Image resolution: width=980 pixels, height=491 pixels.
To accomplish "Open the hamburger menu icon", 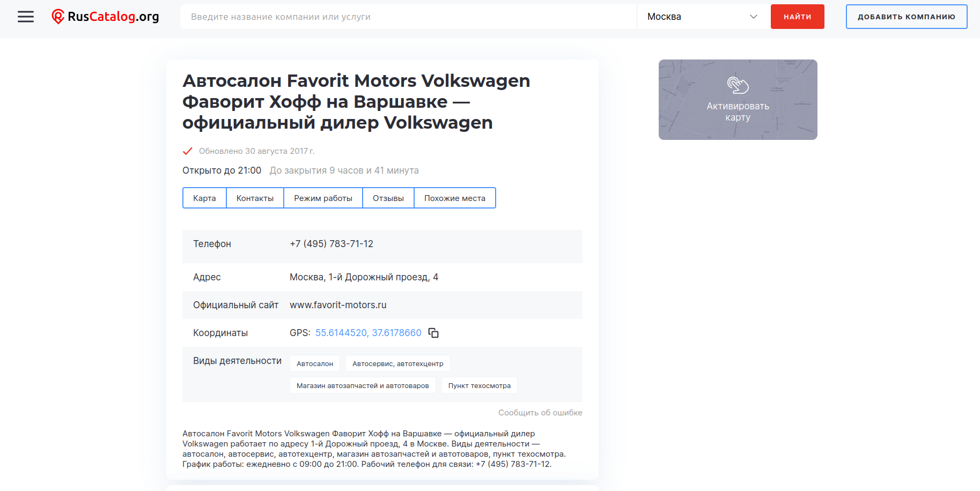I will pyautogui.click(x=26, y=17).
